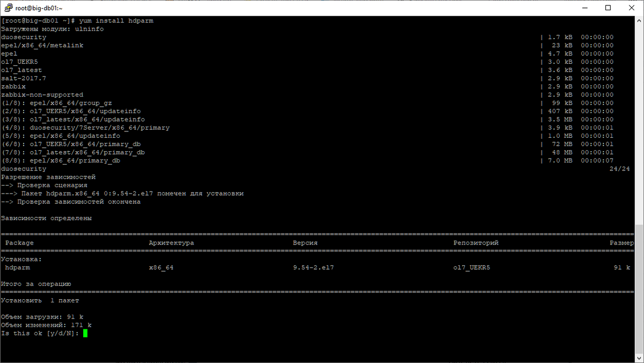Click the '24/24' progress counter

620,169
